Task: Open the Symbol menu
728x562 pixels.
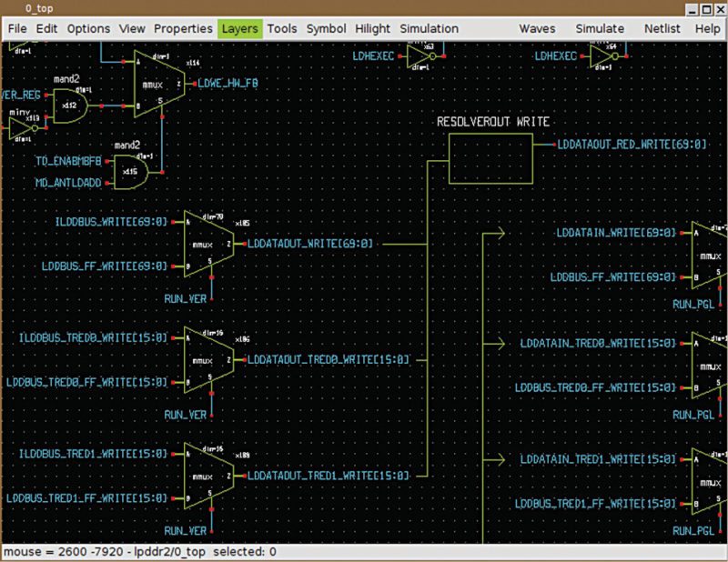Action: (326, 28)
